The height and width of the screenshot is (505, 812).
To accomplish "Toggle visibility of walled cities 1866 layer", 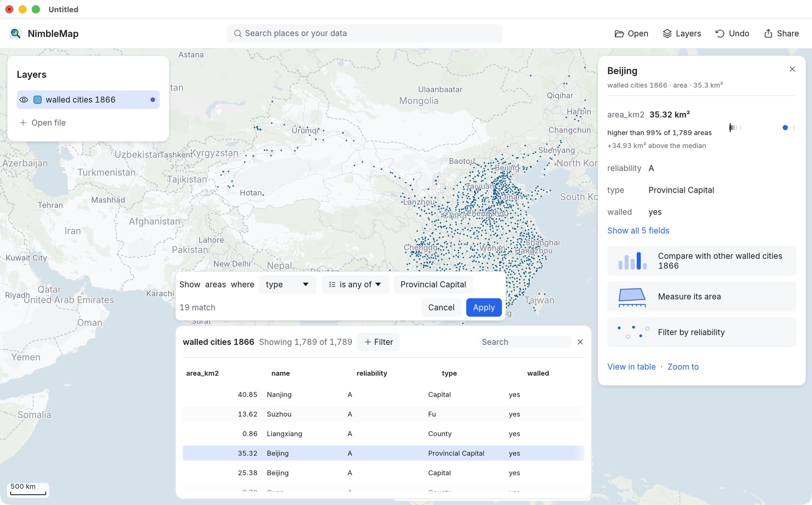I will (24, 100).
